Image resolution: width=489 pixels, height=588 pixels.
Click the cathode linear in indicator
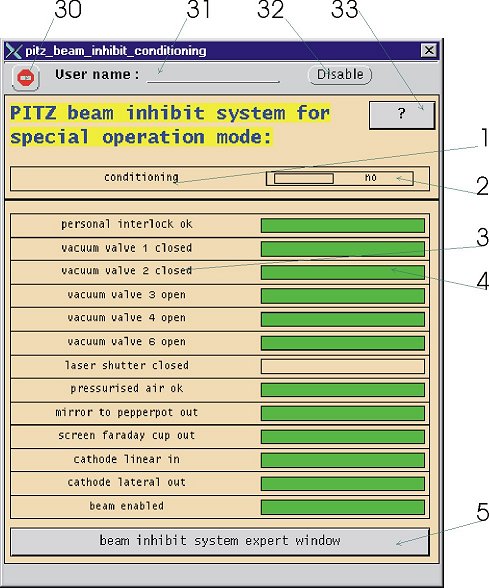pos(343,460)
